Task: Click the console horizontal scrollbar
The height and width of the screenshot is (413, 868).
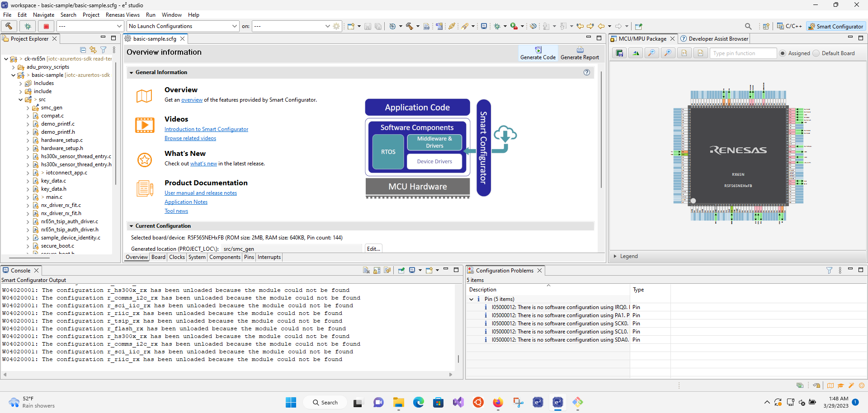Action: click(x=228, y=375)
